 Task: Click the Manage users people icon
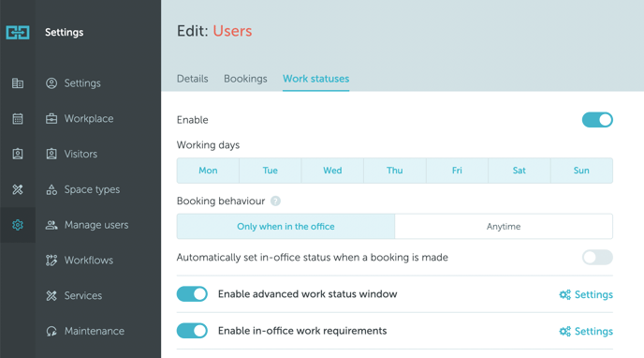coord(51,225)
